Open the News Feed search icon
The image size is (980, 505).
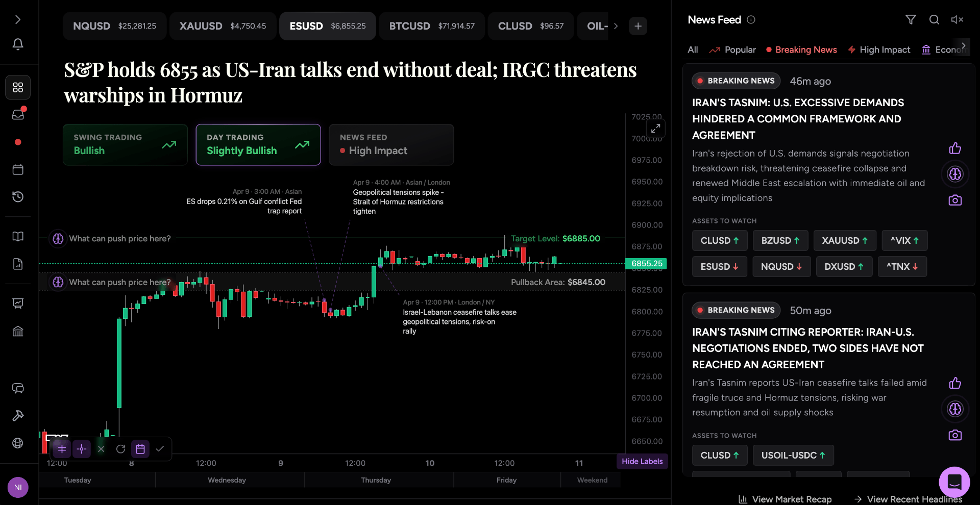pos(934,19)
